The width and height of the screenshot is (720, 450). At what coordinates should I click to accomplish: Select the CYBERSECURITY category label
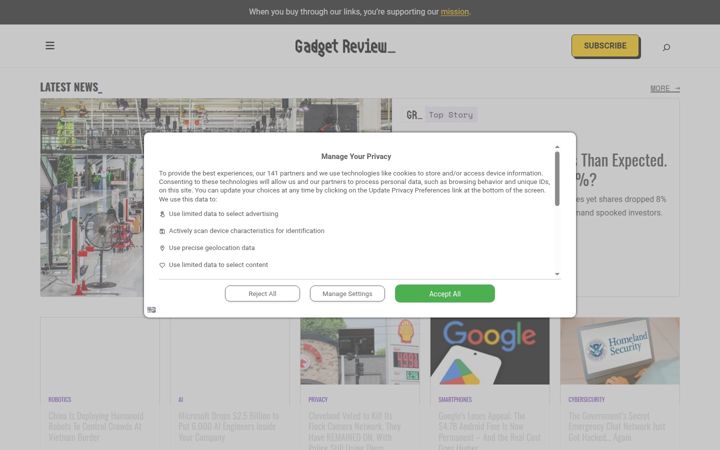(586, 399)
